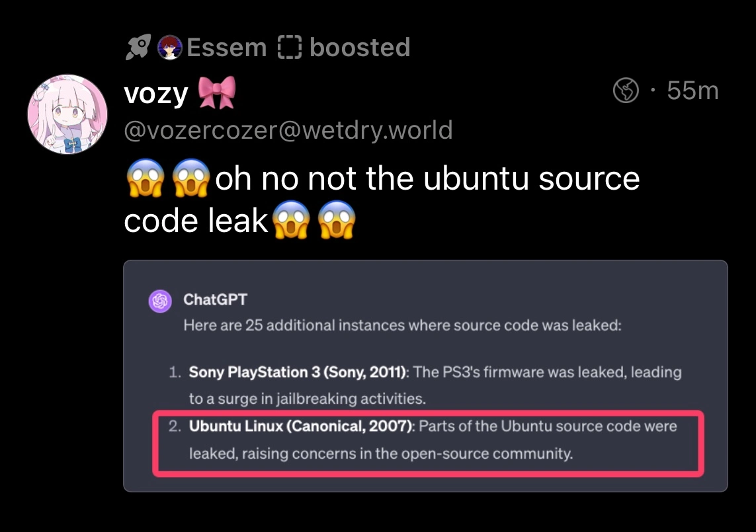Open vozy's round profile picture
The image size is (756, 532).
click(x=67, y=114)
